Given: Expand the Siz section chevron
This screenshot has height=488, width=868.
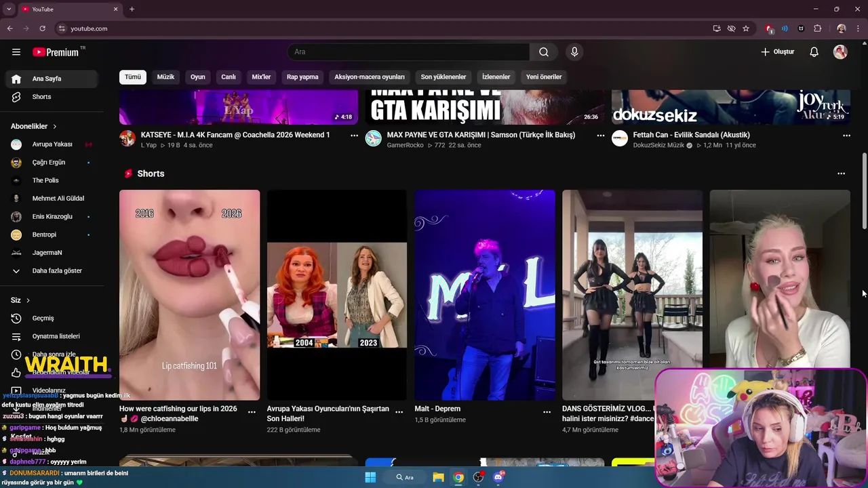Looking at the screenshot, I should coord(28,300).
